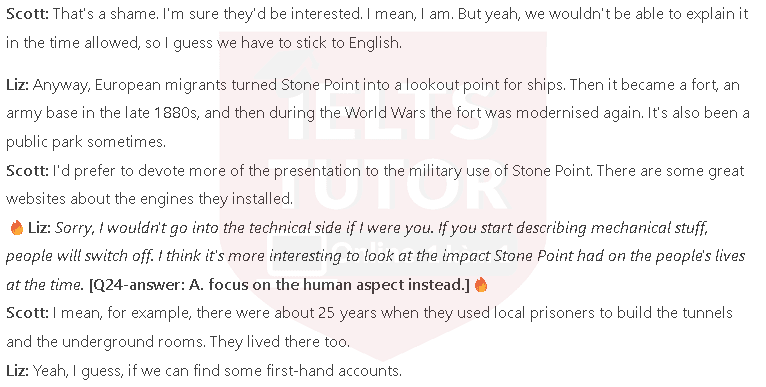Click the fire emoji before Liz's italic line
Screen dimensions: 766x387
pos(17,228)
